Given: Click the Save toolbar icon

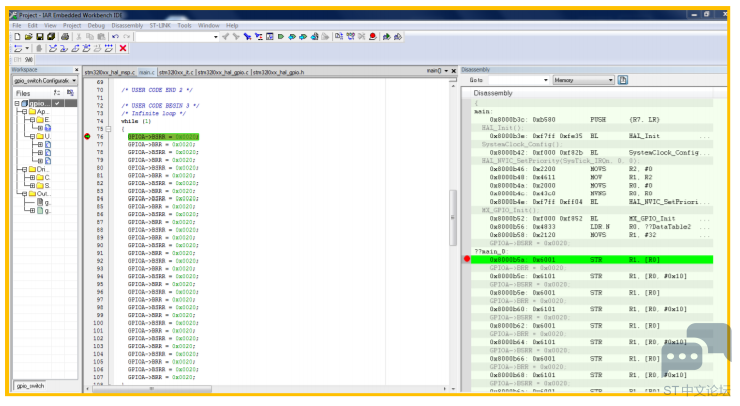Looking at the screenshot, I should (x=40, y=36).
